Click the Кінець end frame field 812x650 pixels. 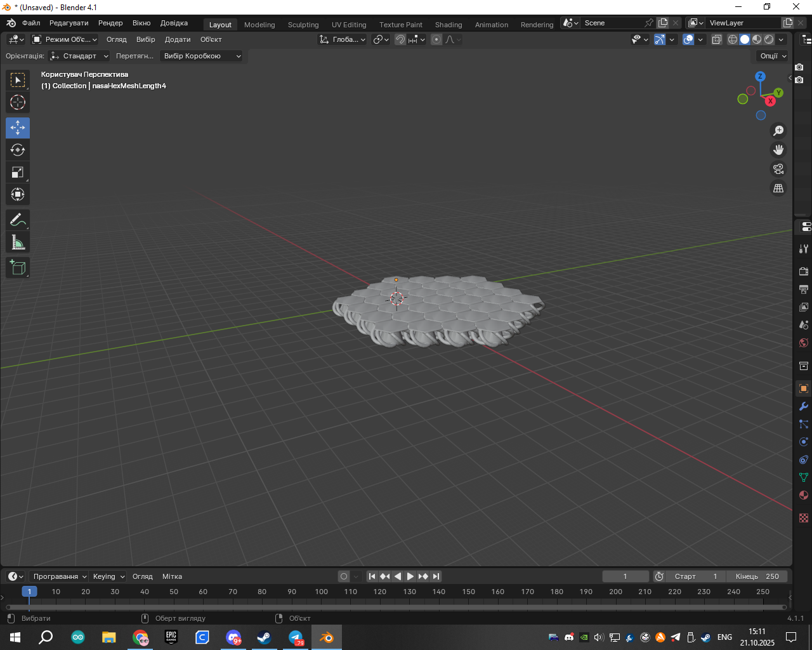tap(757, 576)
